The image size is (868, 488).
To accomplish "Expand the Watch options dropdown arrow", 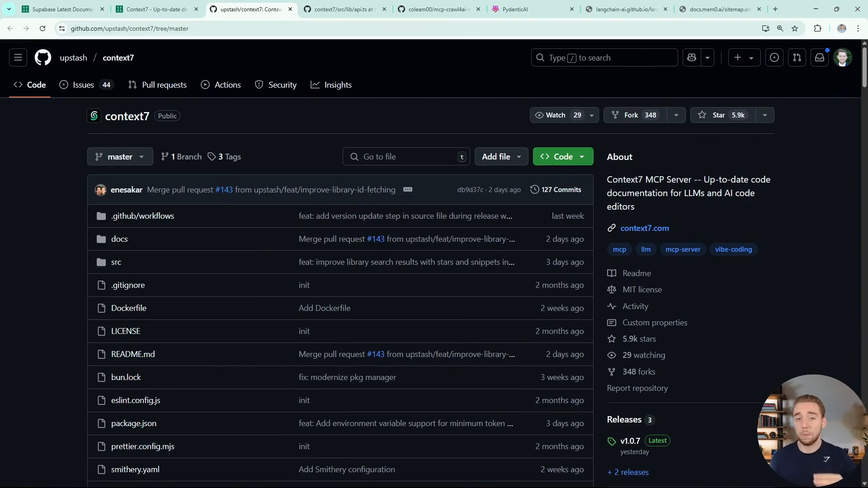I will pyautogui.click(x=592, y=115).
